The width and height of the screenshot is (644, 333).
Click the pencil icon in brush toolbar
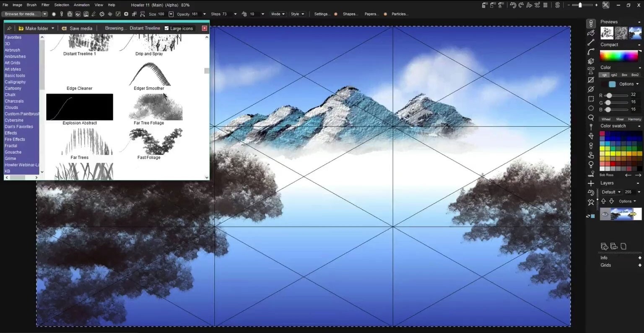pos(93,14)
